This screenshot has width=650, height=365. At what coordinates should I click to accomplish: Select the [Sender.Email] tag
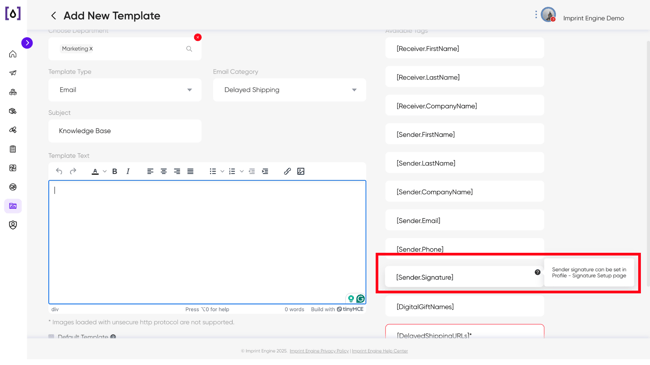[464, 221]
